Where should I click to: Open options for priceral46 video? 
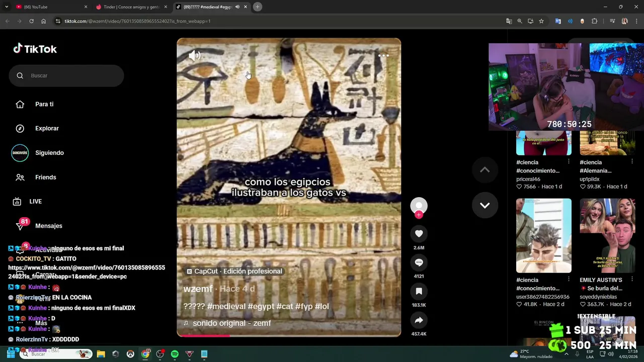tap(569, 162)
